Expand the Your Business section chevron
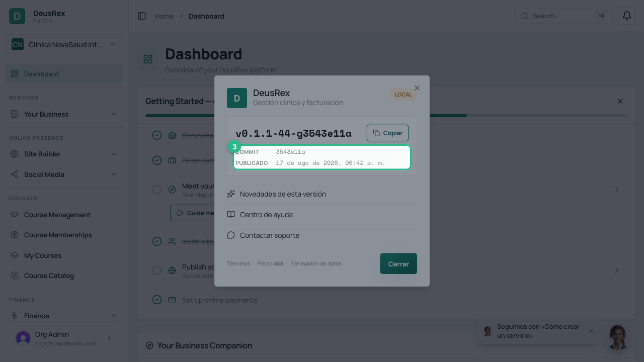This screenshot has width=644, height=362. (x=114, y=114)
